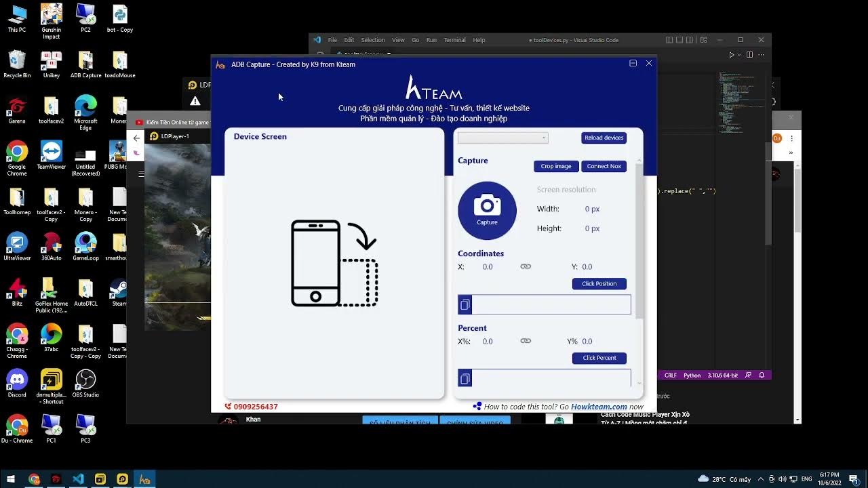Open Terminal menu in Visual Studio Code

pos(454,40)
